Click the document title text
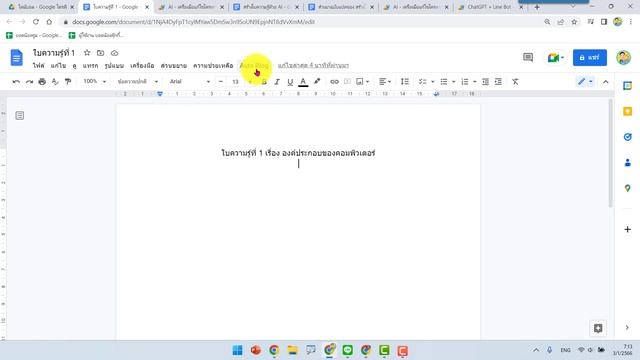This screenshot has width=640, height=360. point(54,53)
